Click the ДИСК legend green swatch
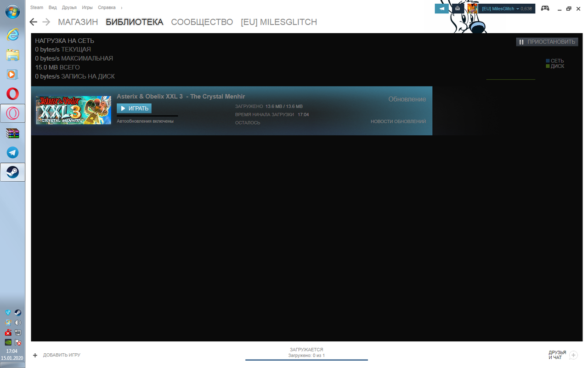588x368 pixels. 548,66
